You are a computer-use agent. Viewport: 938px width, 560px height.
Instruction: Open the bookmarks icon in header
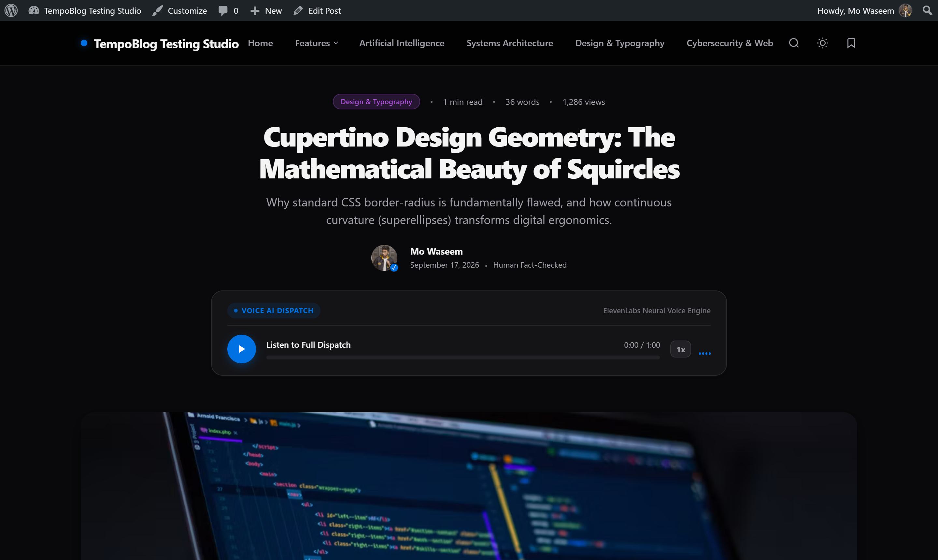point(851,43)
